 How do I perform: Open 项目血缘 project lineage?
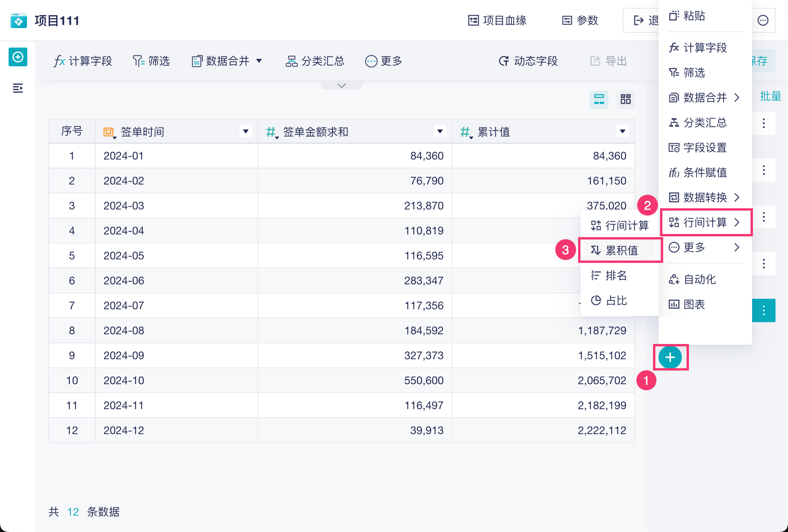497,20
